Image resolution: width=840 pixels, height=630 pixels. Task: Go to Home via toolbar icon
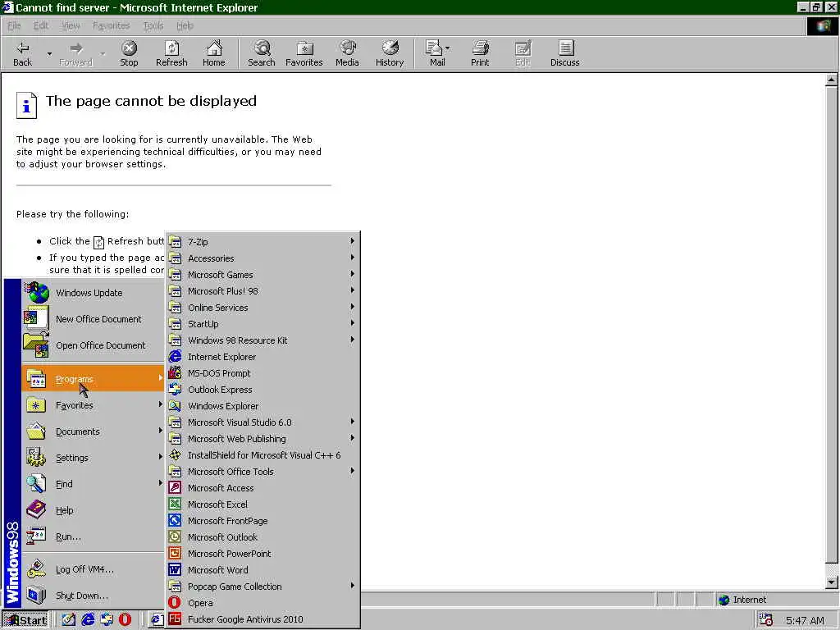[214, 53]
